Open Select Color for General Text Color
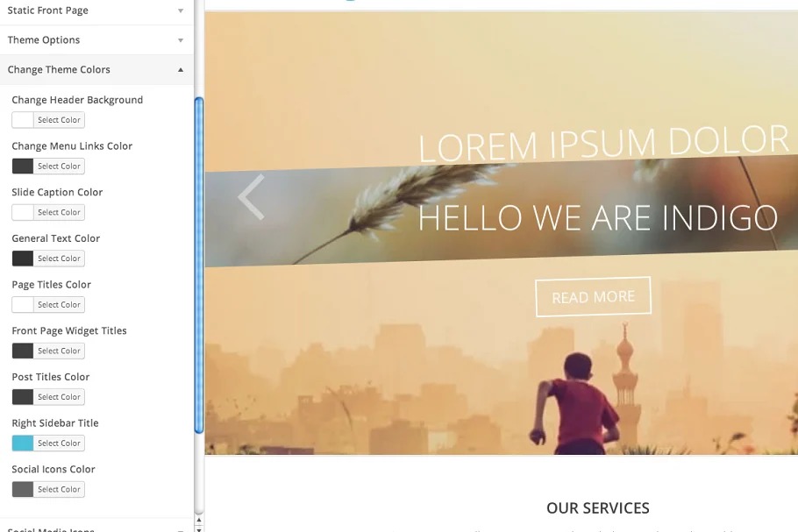 pyautogui.click(x=59, y=259)
